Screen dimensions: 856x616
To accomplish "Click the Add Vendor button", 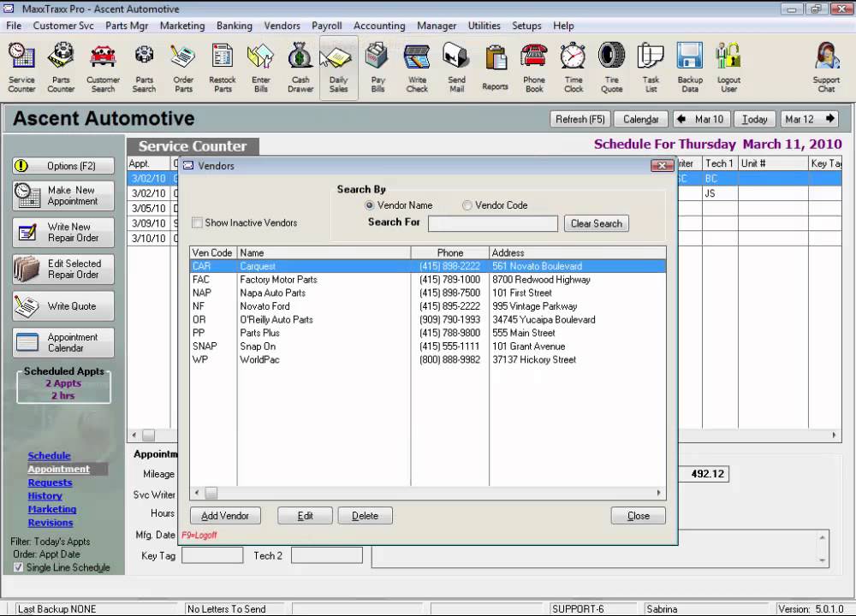I will click(x=225, y=516).
